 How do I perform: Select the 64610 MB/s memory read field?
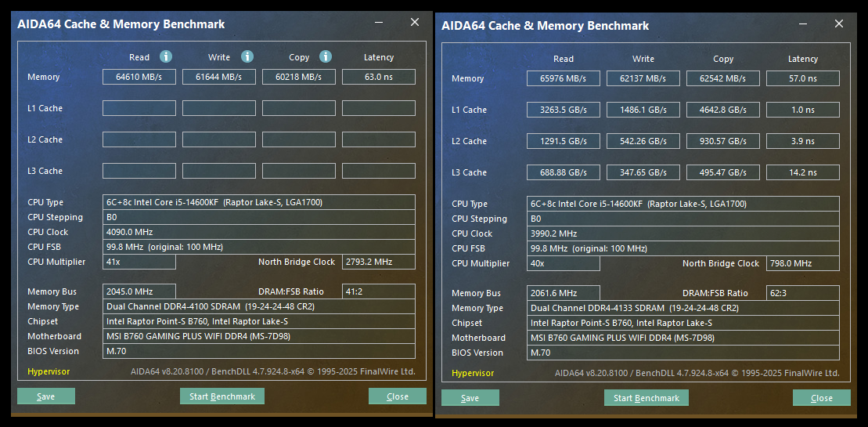click(x=139, y=77)
